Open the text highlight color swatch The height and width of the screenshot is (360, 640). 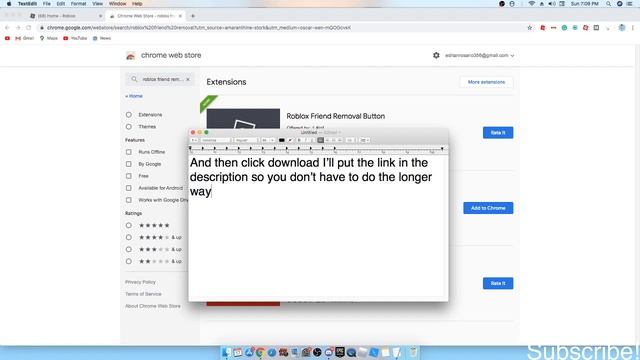coord(291,140)
